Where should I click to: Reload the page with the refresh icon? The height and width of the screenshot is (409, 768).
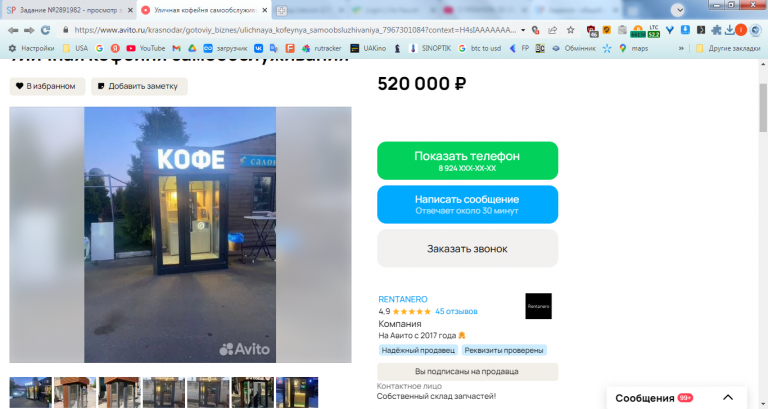45,30
